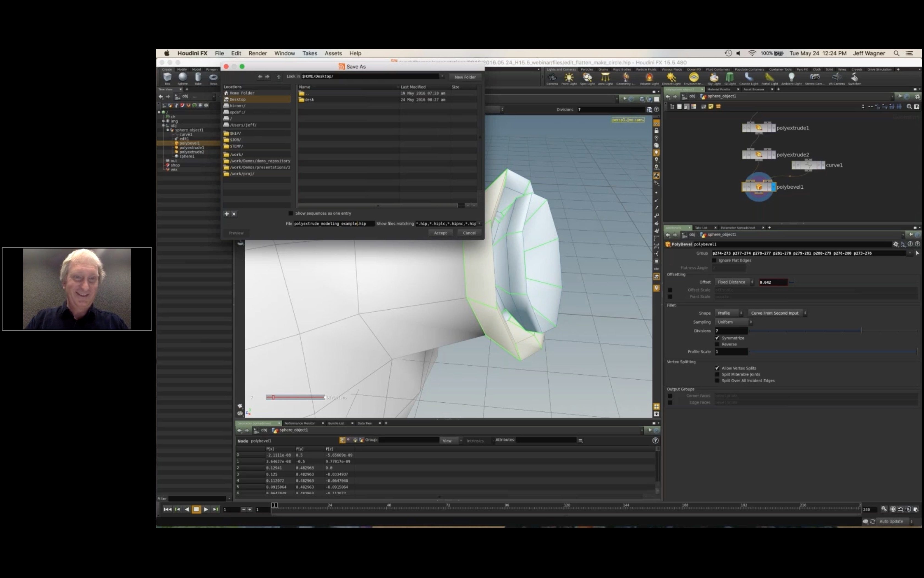Toggle Show sequences as one entry
924x578 pixels.
(x=291, y=213)
